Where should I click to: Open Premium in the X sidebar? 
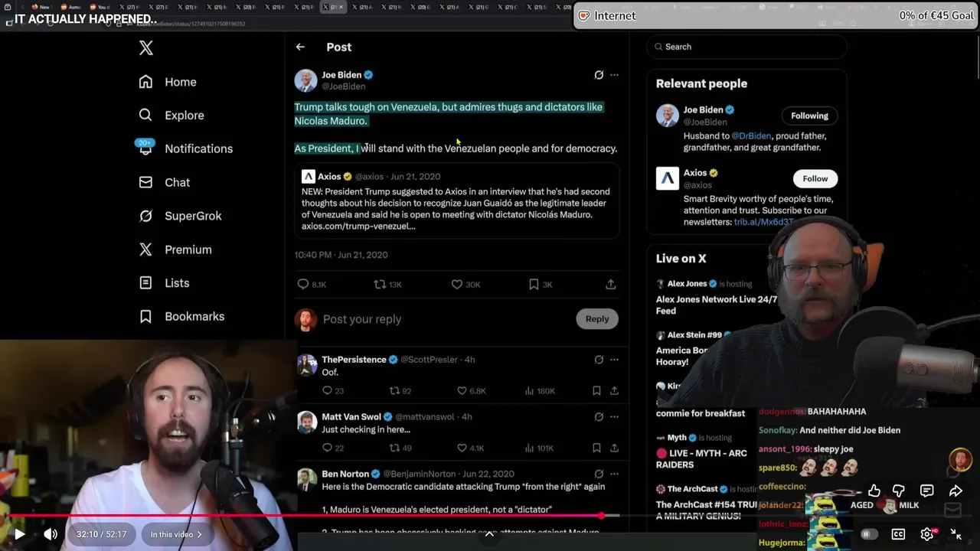(x=175, y=249)
